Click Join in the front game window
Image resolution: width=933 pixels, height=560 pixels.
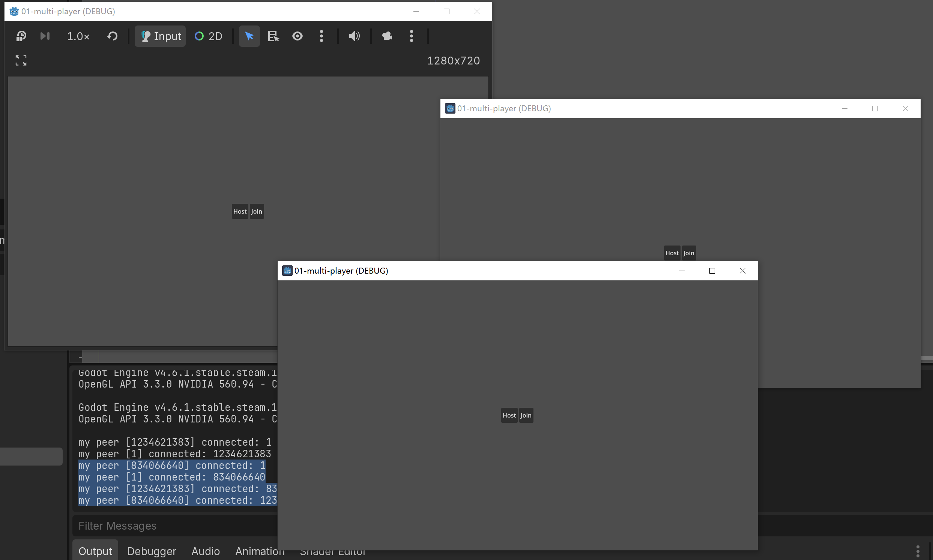point(526,415)
